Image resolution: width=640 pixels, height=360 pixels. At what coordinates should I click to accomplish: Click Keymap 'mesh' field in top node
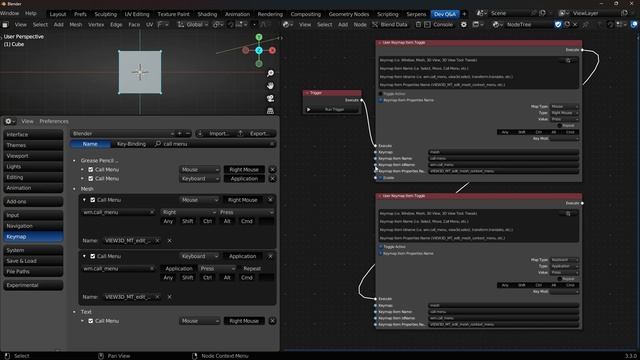click(x=503, y=152)
